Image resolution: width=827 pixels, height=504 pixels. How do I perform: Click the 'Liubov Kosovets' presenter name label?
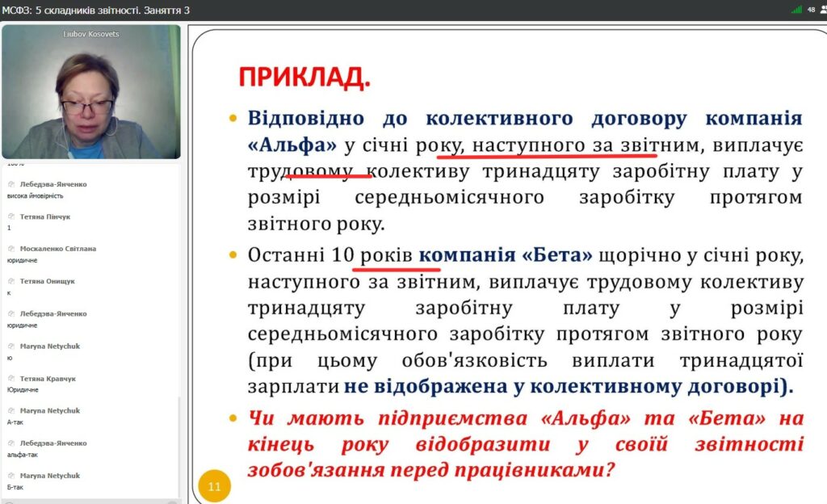click(x=90, y=34)
